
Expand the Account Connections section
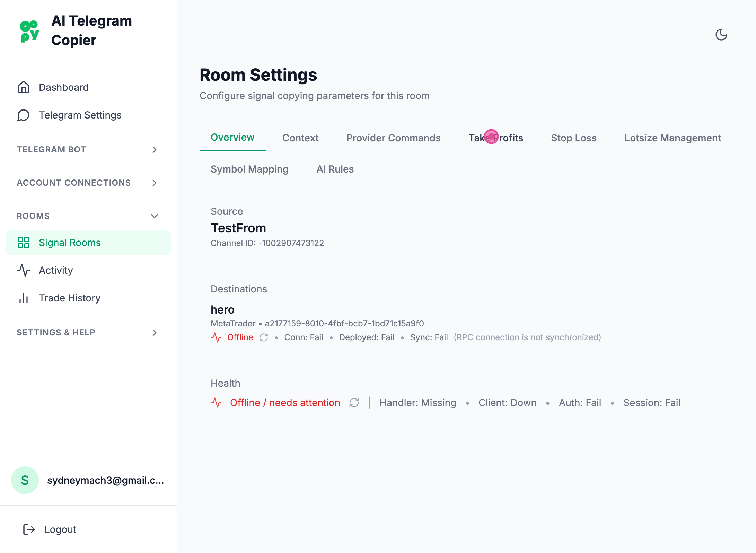point(155,183)
